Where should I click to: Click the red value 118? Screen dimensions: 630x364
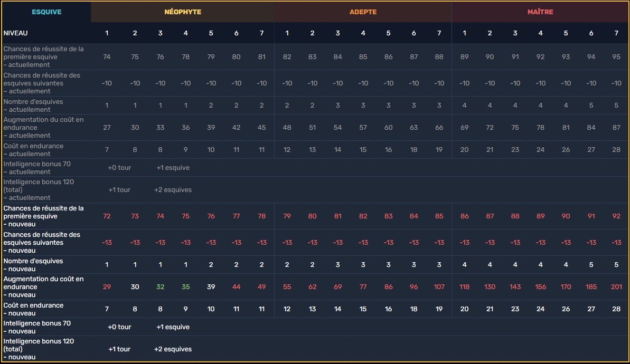pyautogui.click(x=465, y=287)
